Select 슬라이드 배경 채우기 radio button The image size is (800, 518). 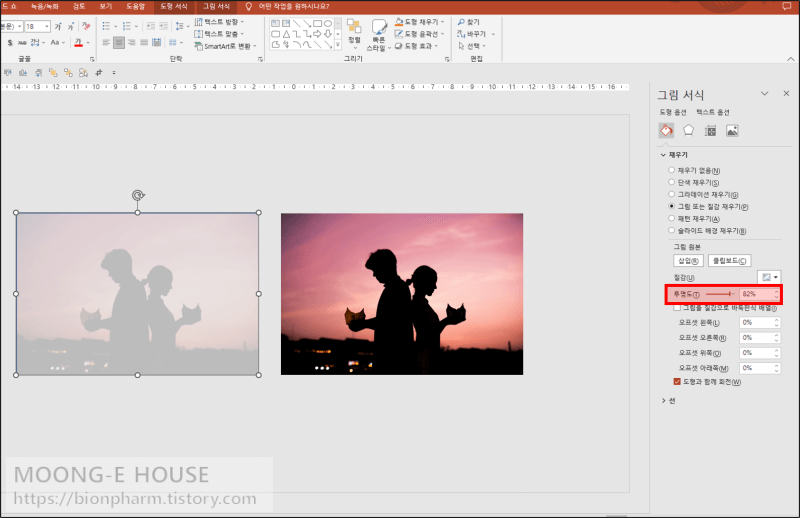click(x=671, y=231)
